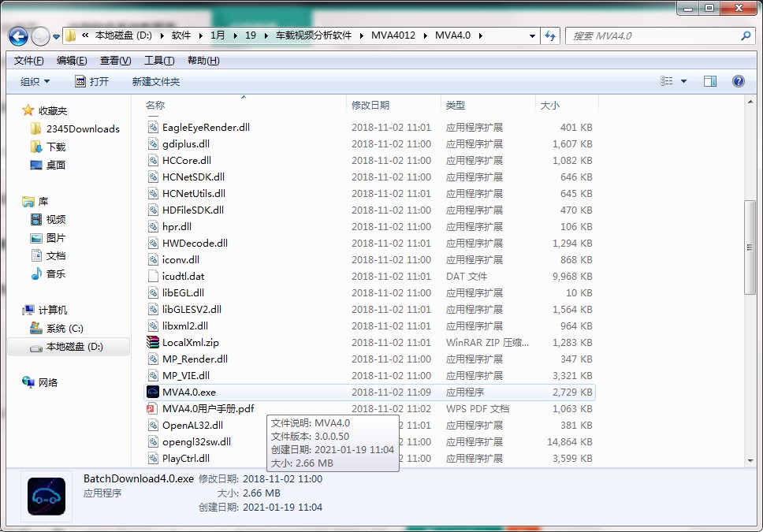Refresh the folder with the address bar button
Viewport: 763px width, 532px height.
tap(550, 35)
